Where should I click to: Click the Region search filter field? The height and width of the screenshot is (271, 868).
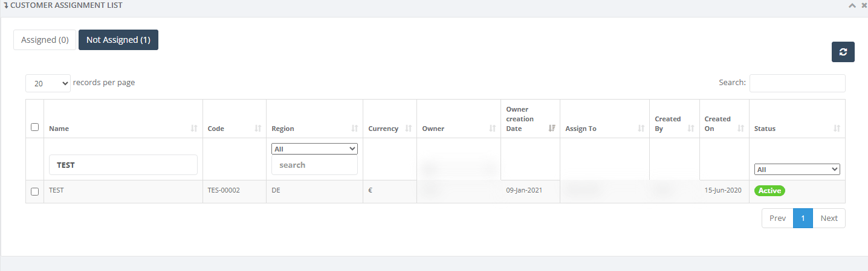[x=314, y=165]
